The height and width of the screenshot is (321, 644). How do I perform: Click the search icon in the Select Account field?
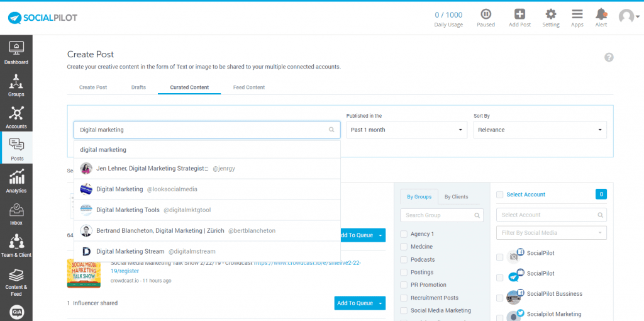click(600, 215)
